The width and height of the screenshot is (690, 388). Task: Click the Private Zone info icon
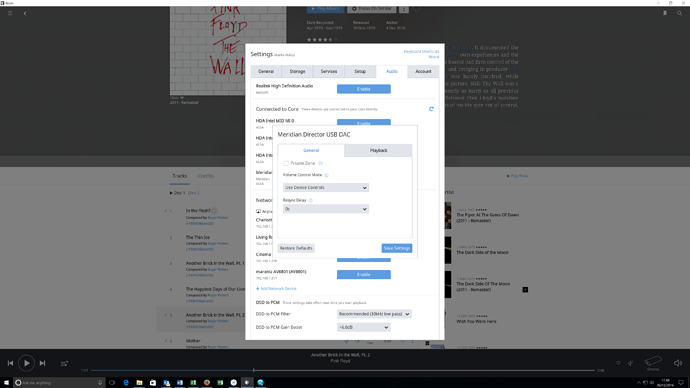coord(320,163)
